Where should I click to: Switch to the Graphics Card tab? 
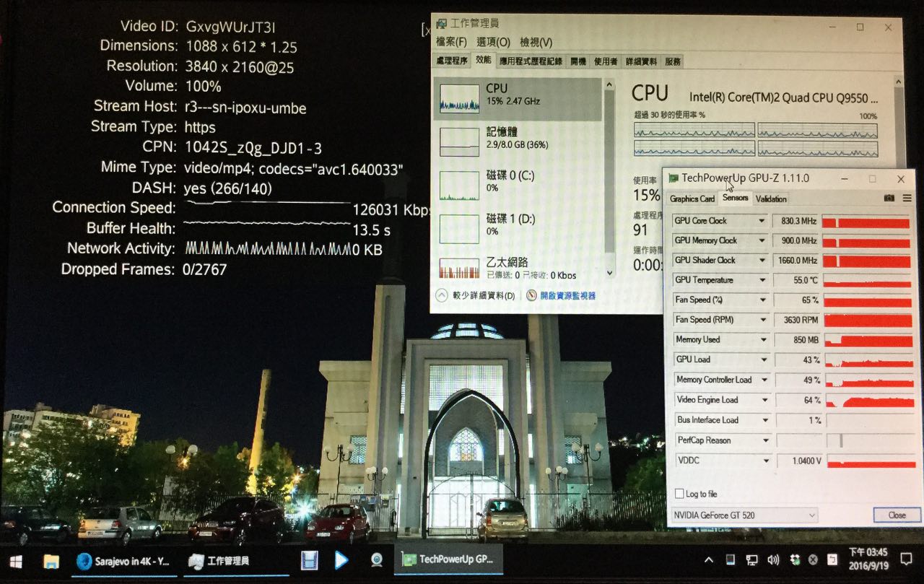coord(692,199)
